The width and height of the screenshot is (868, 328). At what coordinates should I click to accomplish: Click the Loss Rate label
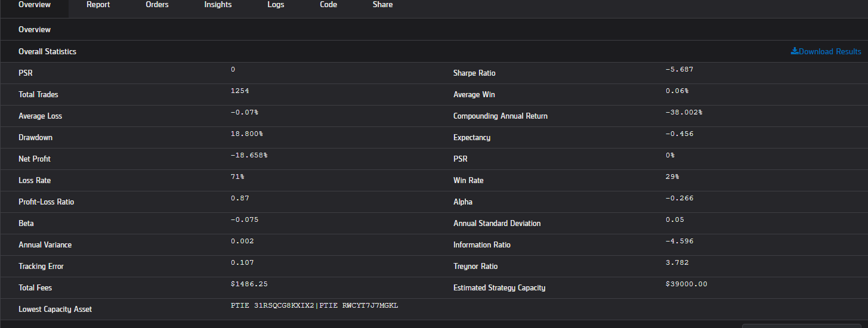(35, 181)
